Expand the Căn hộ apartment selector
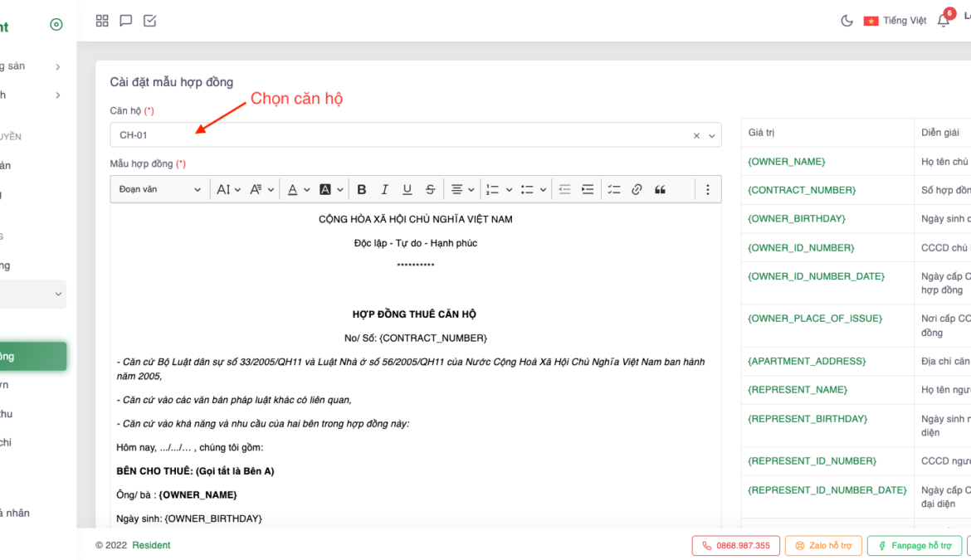971x560 pixels. [712, 136]
